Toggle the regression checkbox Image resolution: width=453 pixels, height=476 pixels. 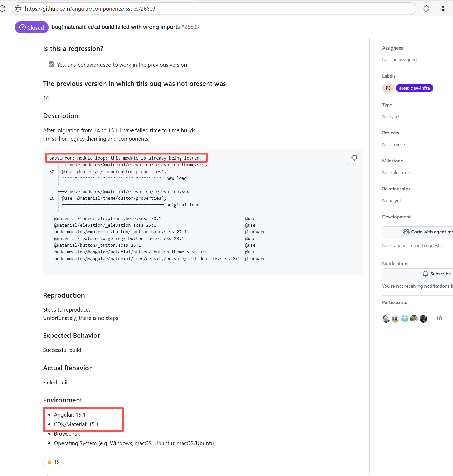(x=51, y=64)
